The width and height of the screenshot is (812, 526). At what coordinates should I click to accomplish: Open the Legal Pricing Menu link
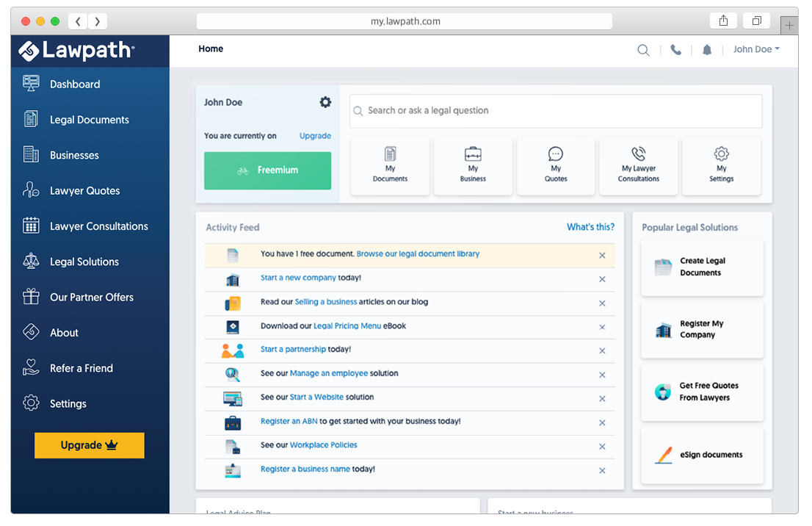point(347,326)
